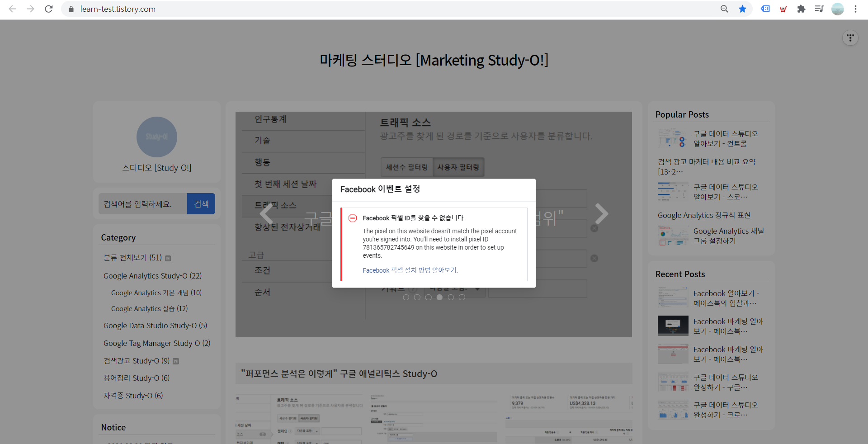The width and height of the screenshot is (868, 444).
Task: Select the third carousel indicator dot
Action: (x=429, y=298)
